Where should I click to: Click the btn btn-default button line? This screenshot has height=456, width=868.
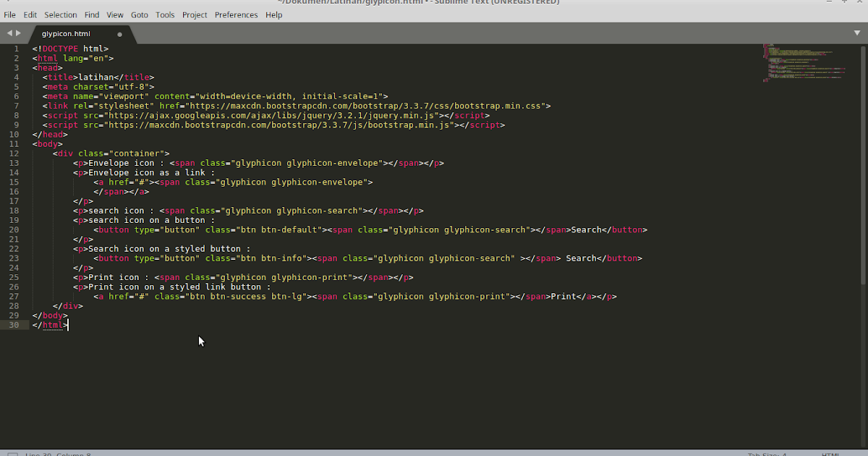pos(370,229)
